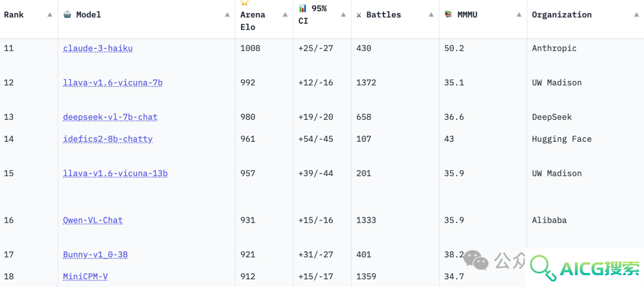Sort by Arena Elo arrow
The image size is (644, 287).
(x=285, y=15)
